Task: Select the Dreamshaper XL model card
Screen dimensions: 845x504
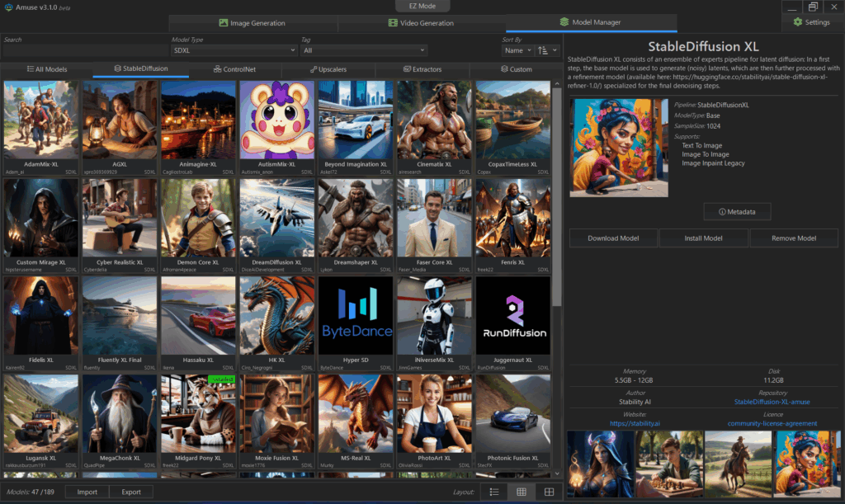Action: tap(356, 226)
